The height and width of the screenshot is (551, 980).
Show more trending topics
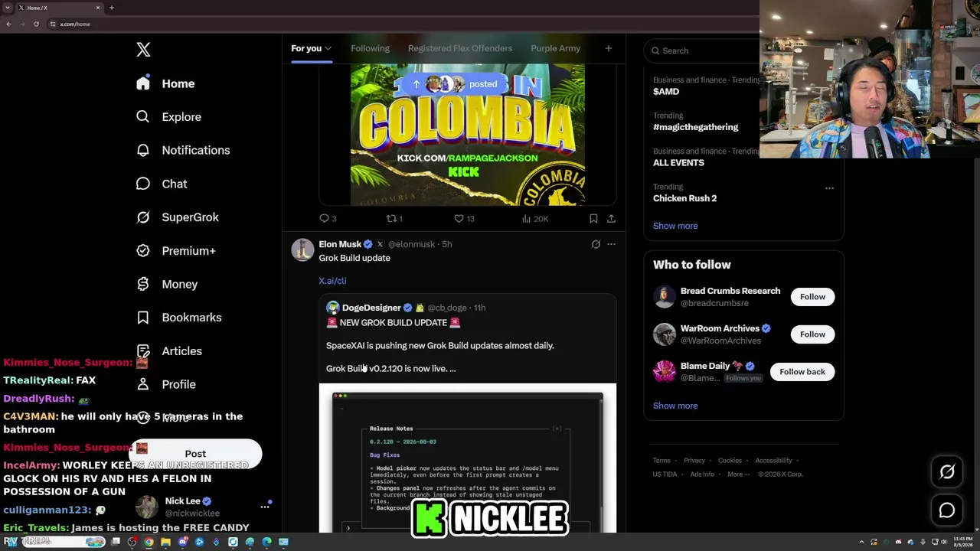coord(675,226)
